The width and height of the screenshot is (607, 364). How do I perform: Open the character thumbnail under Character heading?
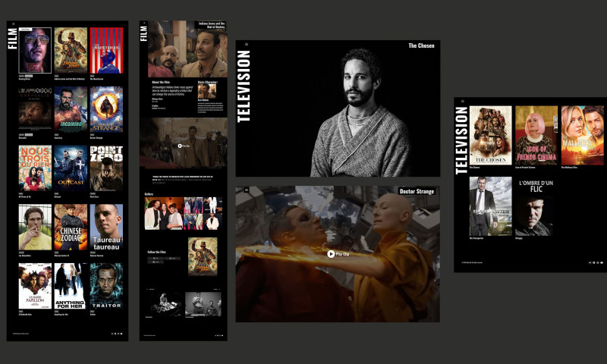(x=207, y=91)
